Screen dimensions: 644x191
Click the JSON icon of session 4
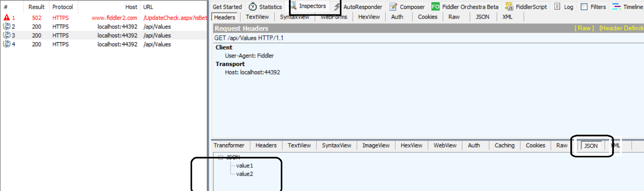pos(6,44)
